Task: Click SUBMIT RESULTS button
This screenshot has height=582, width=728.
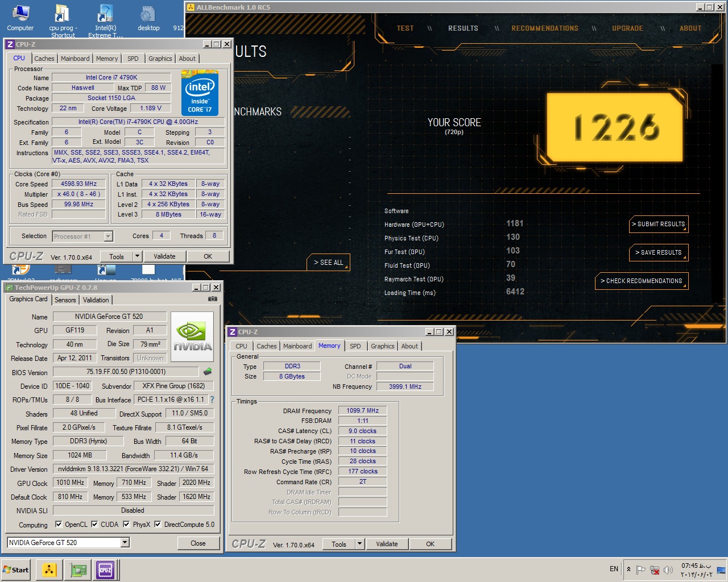Action: coord(659,224)
